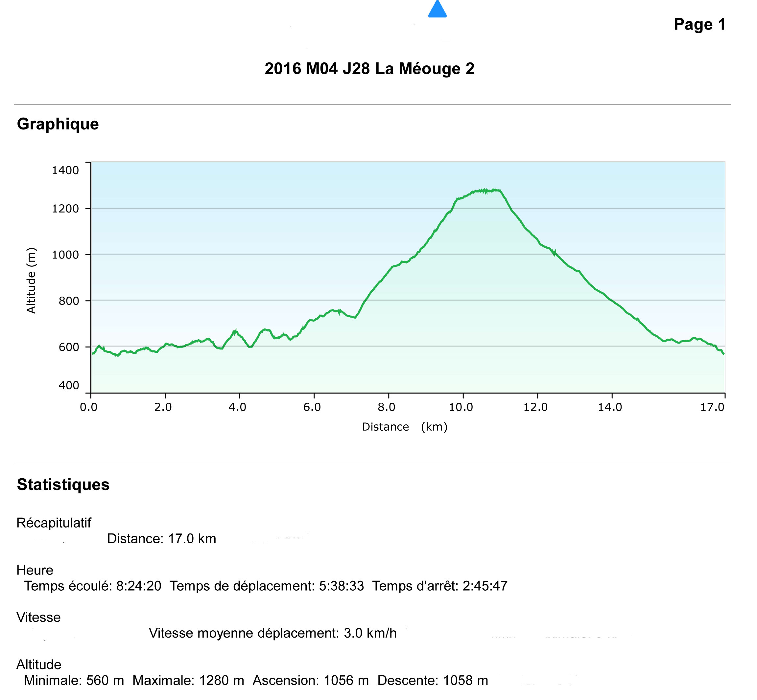Click the 'Statistiques' section heading

tap(63, 485)
